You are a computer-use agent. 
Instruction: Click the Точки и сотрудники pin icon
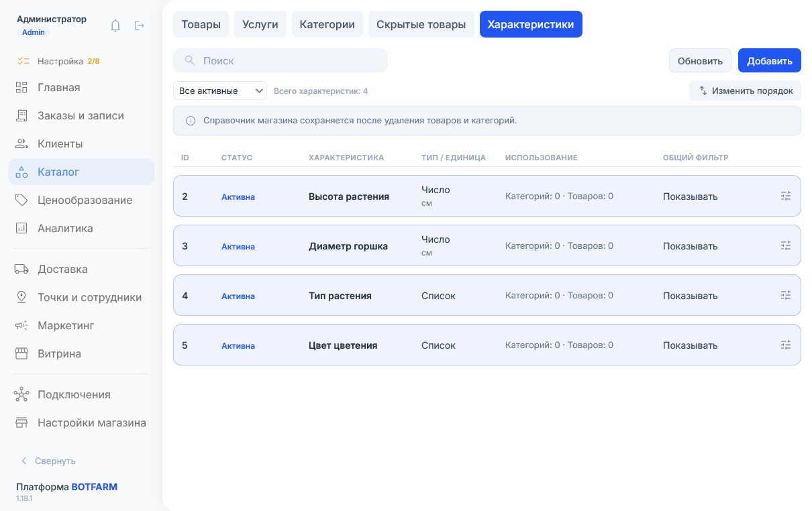click(21, 297)
